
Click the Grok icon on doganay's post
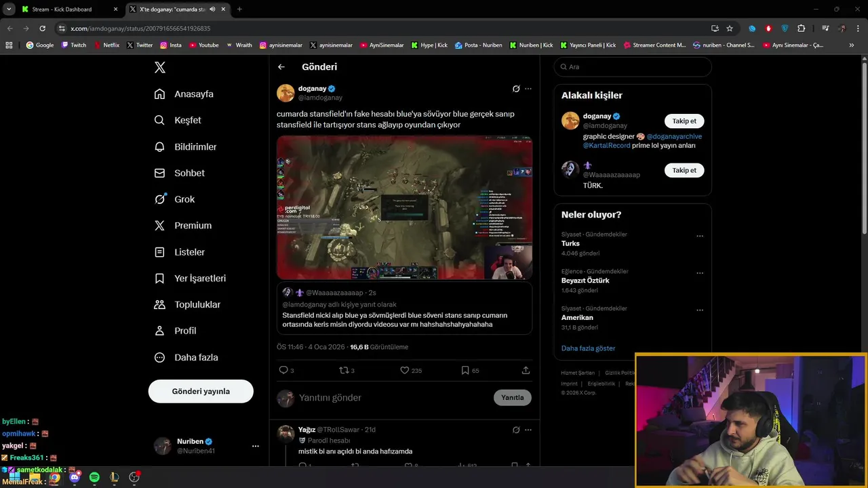tap(516, 89)
